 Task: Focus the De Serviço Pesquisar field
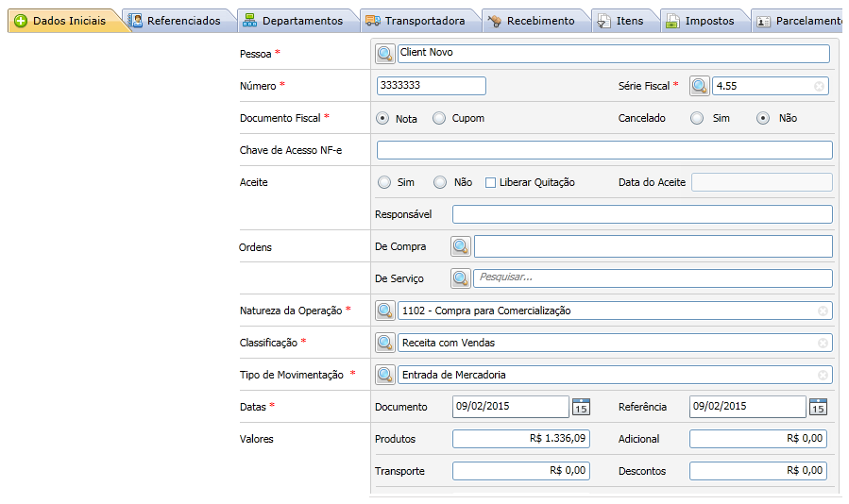tap(653, 278)
